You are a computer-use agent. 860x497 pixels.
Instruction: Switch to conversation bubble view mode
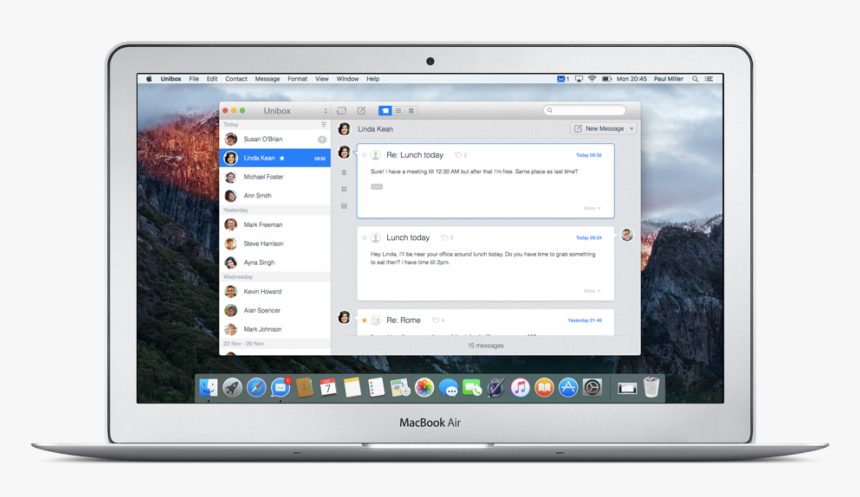coord(385,111)
